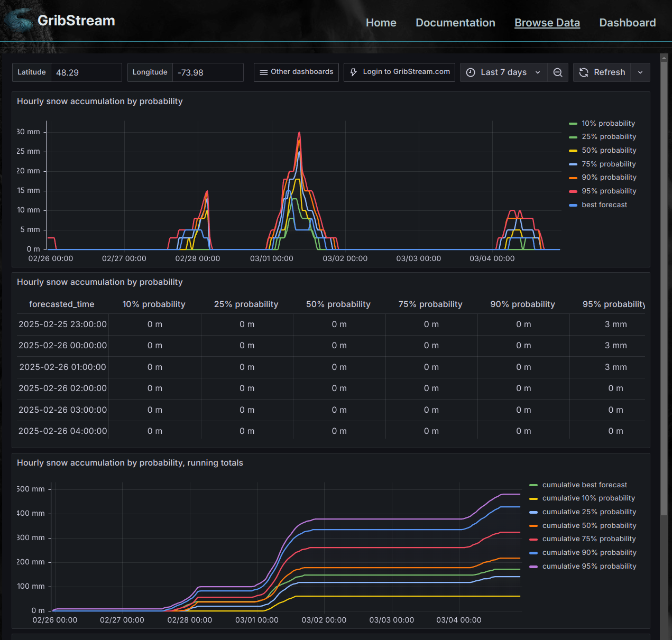Click the 95% probability red color swatch
The height and width of the screenshot is (640, 672).
pyautogui.click(x=573, y=191)
